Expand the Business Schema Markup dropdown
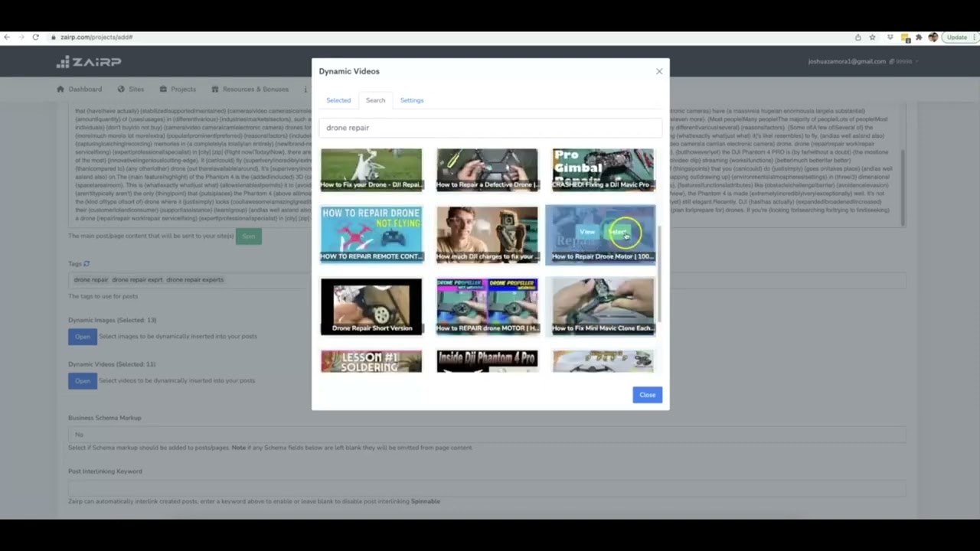The image size is (980, 551). coord(487,435)
